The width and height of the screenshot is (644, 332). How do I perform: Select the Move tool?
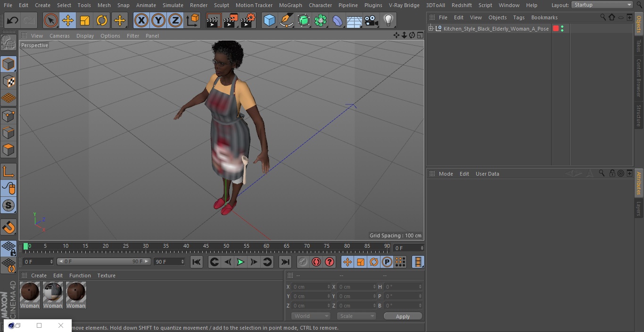pyautogui.click(x=68, y=20)
